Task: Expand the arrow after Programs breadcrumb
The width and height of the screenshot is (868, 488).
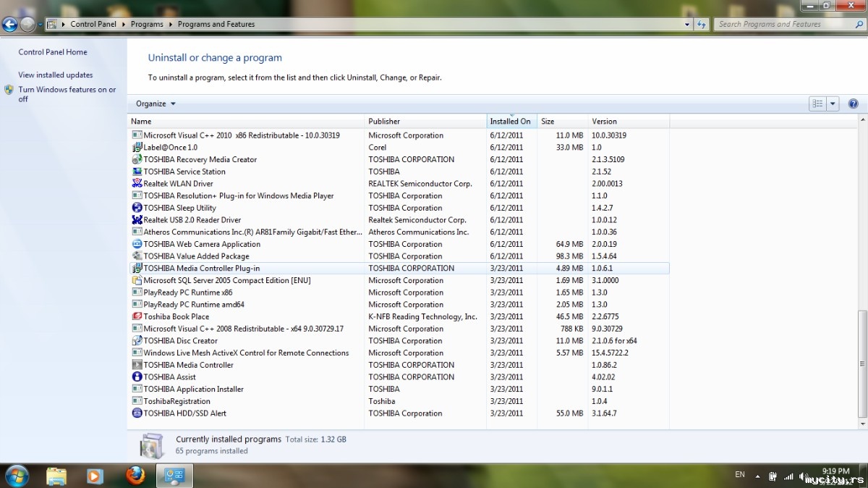Action: point(171,24)
